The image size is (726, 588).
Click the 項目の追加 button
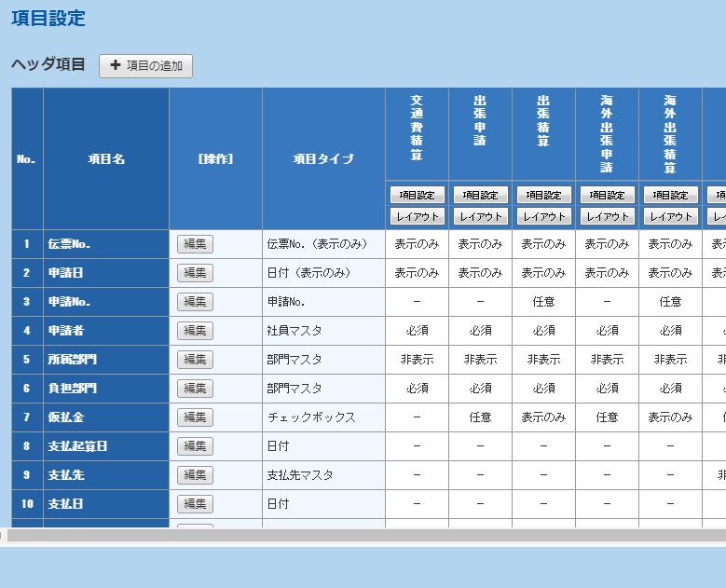pos(145,65)
